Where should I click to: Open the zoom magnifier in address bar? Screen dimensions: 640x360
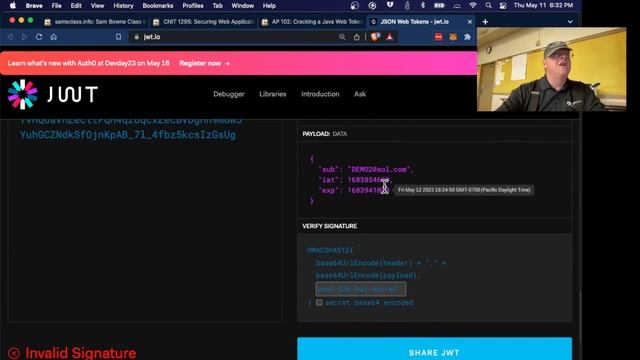(x=342, y=37)
